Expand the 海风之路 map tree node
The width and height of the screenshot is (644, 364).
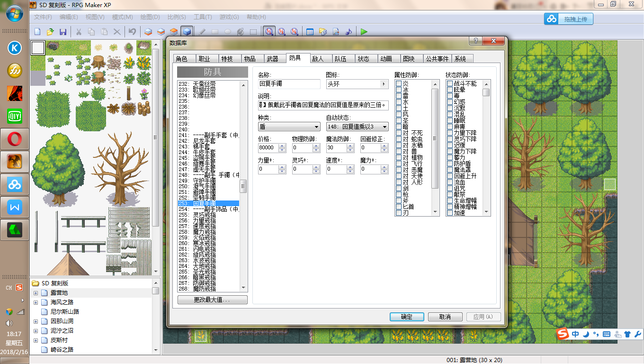click(36, 302)
